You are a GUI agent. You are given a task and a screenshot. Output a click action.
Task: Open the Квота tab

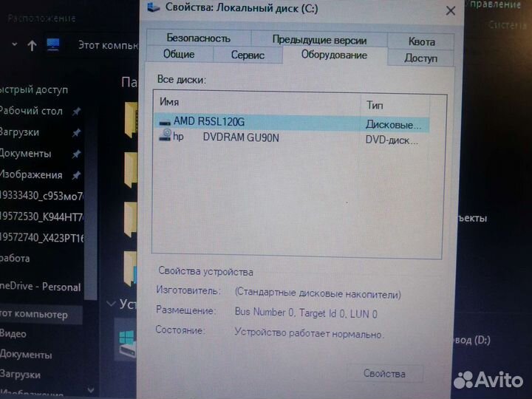421,41
